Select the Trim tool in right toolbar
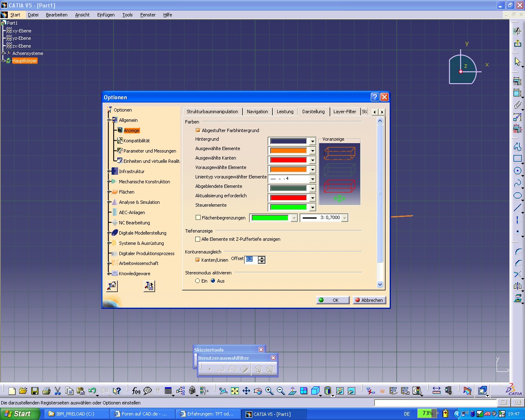 coord(518,274)
